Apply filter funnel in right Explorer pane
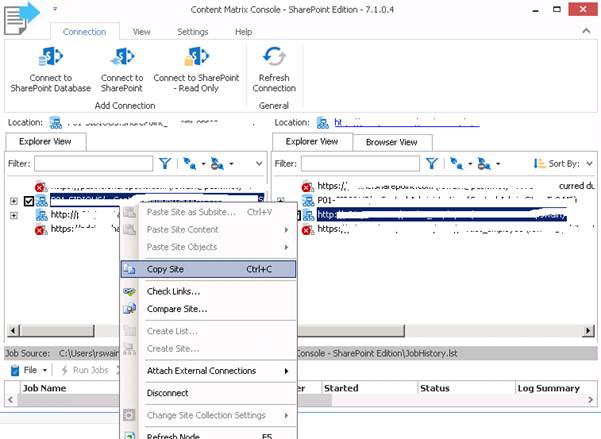The image size is (601, 439). coord(432,164)
